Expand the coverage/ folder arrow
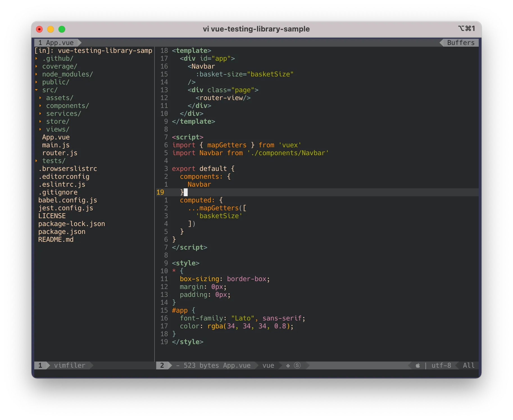This screenshot has height=420, width=513. point(36,66)
